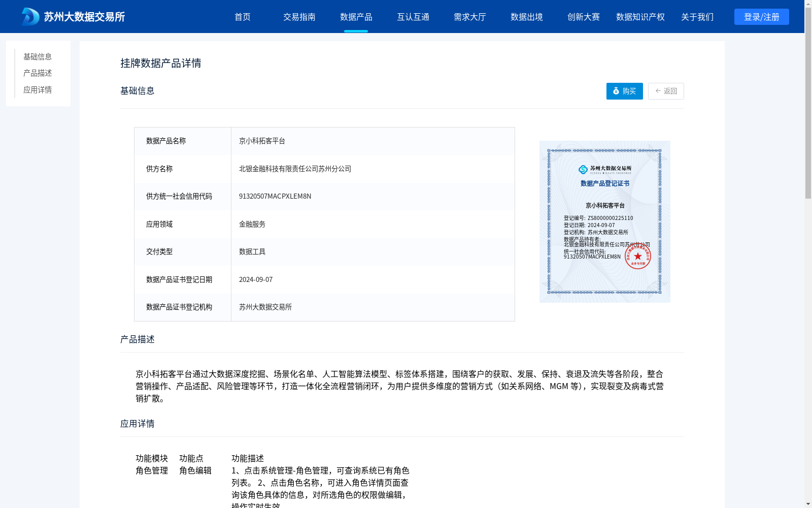Screen dimensions: 812x508
Task: Open 数据知识产权 in the top navigation
Action: pyautogui.click(x=640, y=17)
